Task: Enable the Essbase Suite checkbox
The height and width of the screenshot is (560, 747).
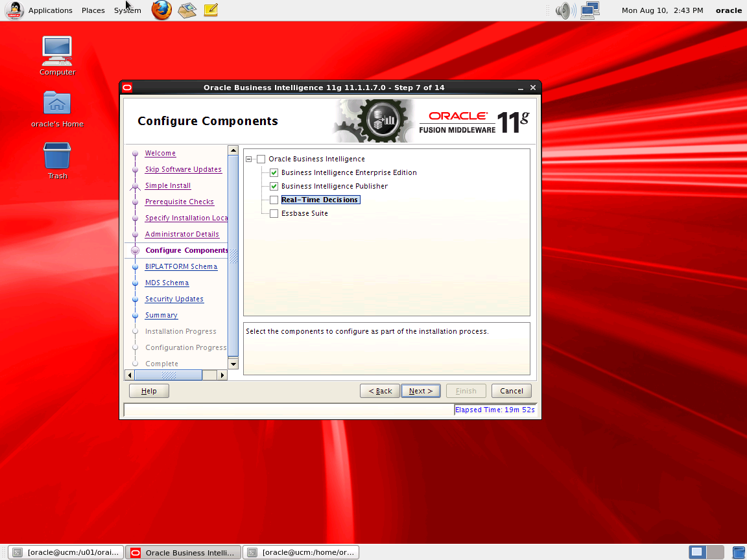Action: point(274,214)
